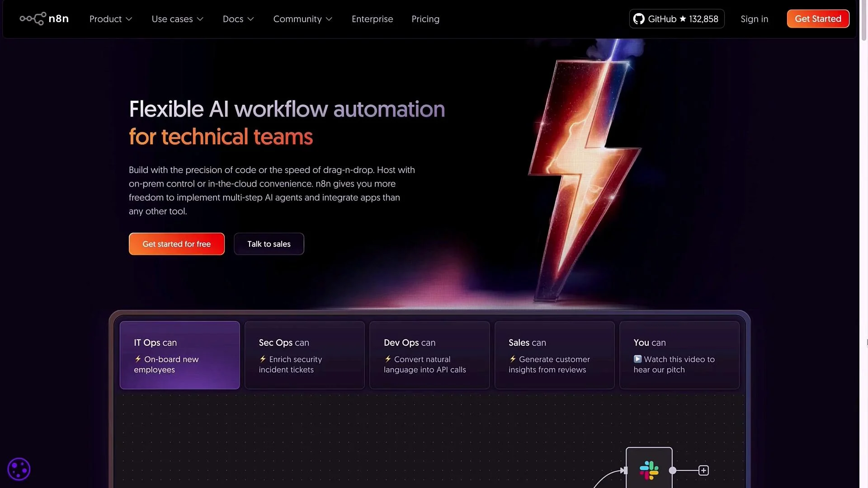Expand the Docs dropdown menu
The image size is (868, 488).
[x=238, y=19]
